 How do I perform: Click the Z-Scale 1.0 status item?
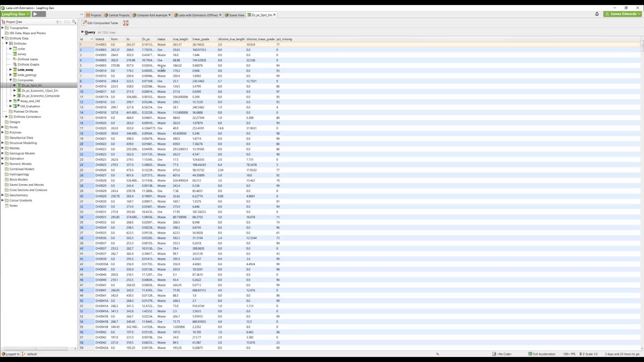[589, 354]
